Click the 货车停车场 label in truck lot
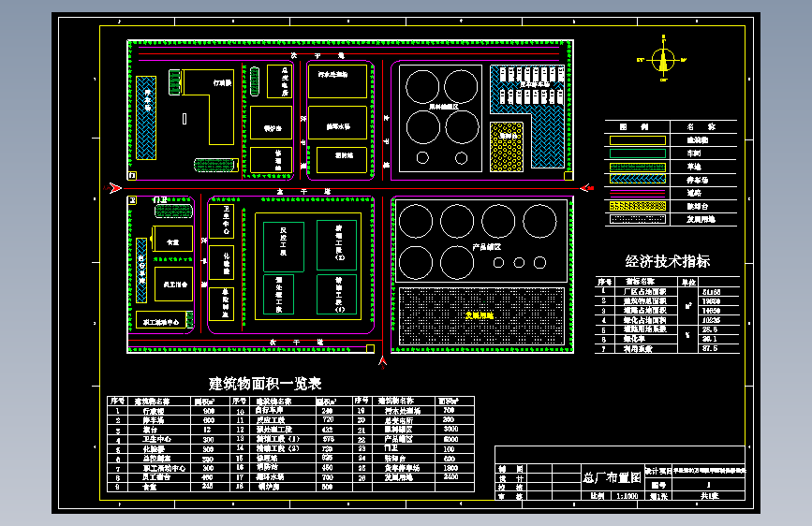812x526 pixels. [535, 84]
